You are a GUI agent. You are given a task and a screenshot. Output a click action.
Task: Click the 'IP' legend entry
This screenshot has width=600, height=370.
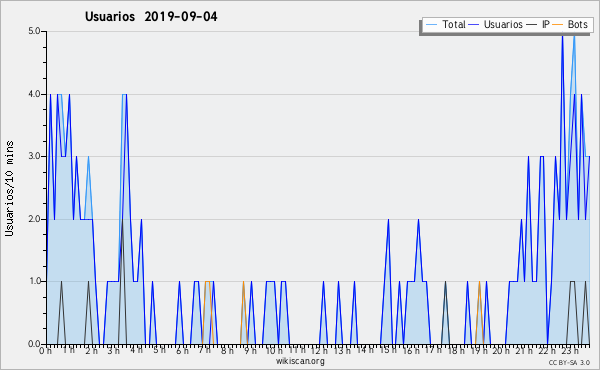546,24
